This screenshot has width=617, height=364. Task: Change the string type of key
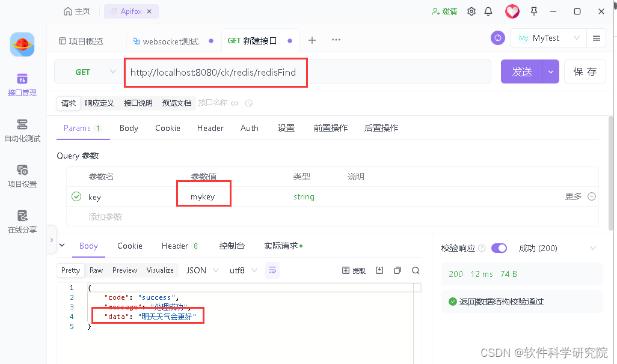click(x=304, y=196)
